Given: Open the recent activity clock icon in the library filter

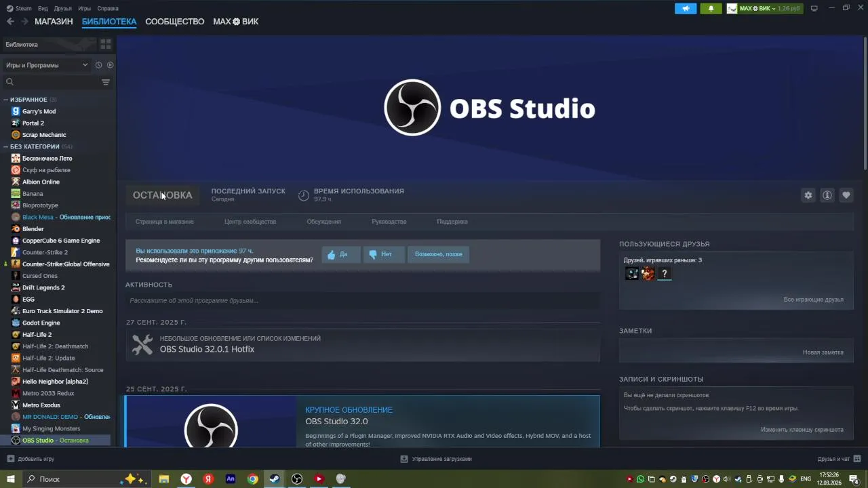Looking at the screenshot, I should pyautogui.click(x=98, y=65).
